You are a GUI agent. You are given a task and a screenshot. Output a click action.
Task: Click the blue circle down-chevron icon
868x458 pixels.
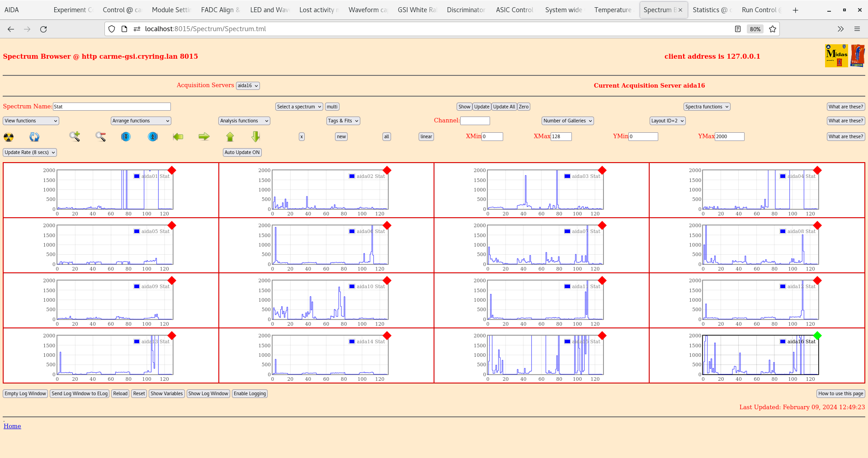[126, 136]
